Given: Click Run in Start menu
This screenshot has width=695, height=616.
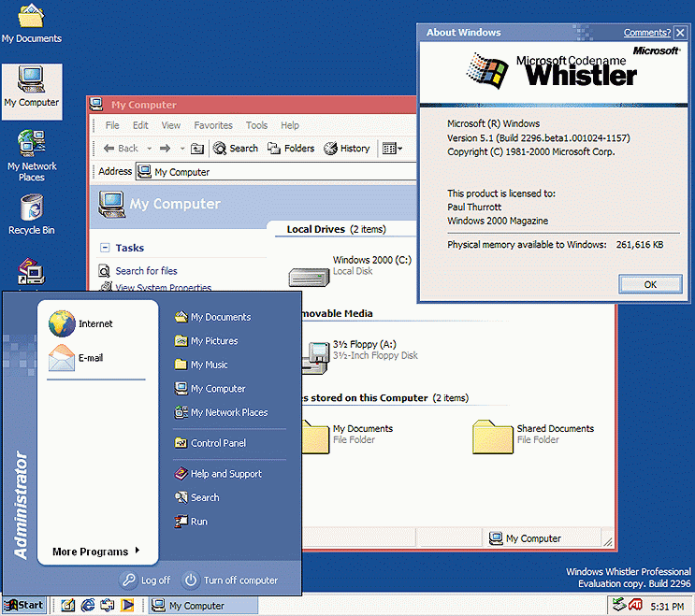Looking at the screenshot, I should click(x=191, y=522).
